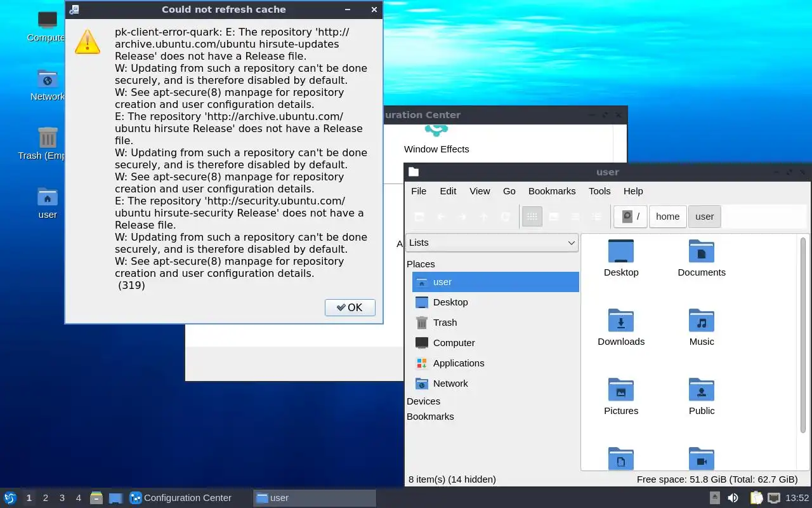Go forward in file manager toolbar

click(462, 217)
